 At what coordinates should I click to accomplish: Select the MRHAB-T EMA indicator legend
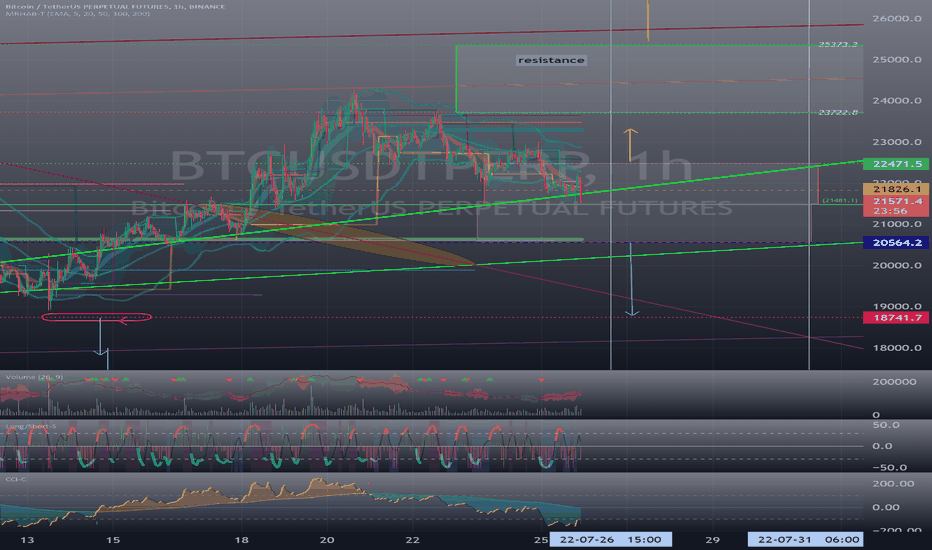click(x=77, y=14)
